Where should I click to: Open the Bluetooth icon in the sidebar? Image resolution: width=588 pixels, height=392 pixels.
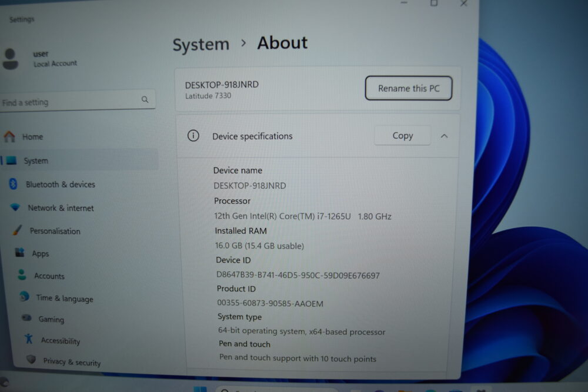(13, 184)
